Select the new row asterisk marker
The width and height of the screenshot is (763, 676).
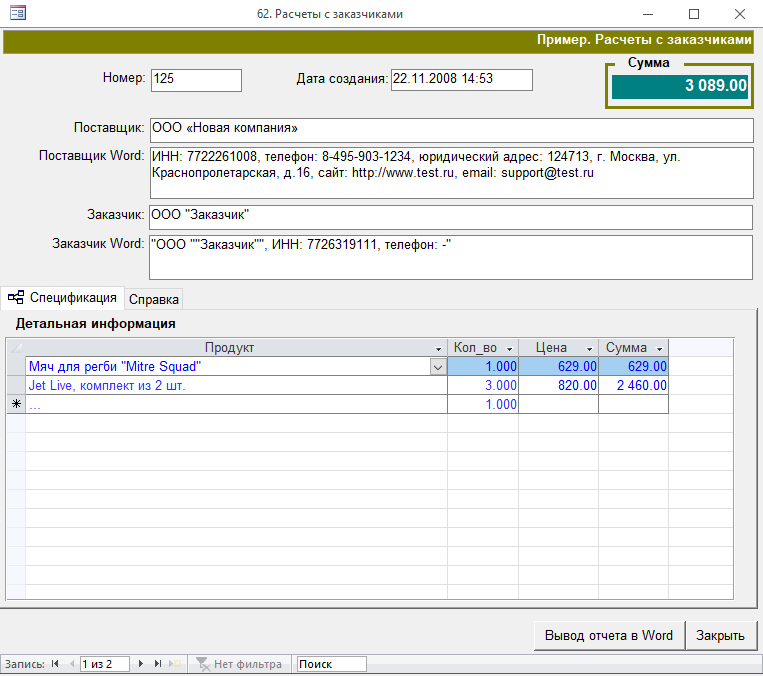(15, 405)
